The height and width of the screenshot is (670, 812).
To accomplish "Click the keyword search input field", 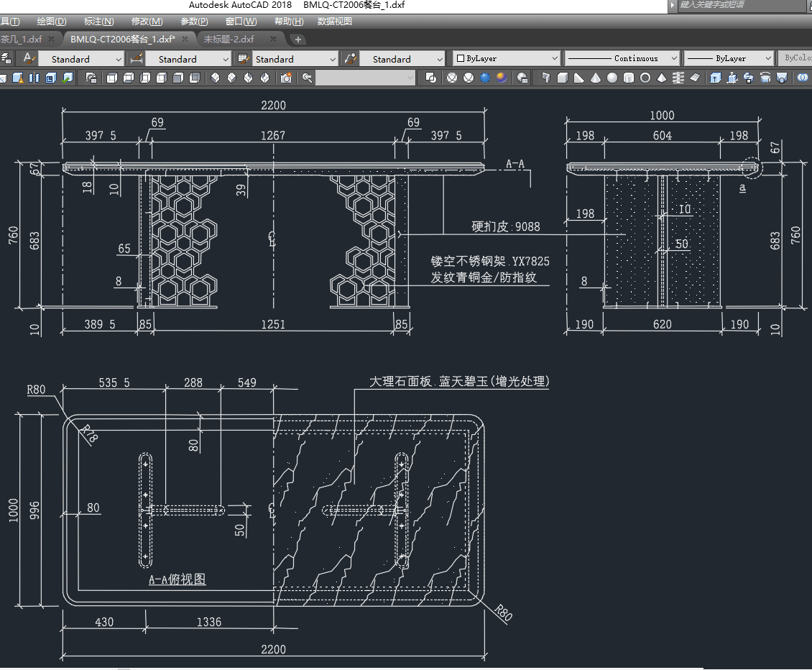I will [x=740, y=5].
